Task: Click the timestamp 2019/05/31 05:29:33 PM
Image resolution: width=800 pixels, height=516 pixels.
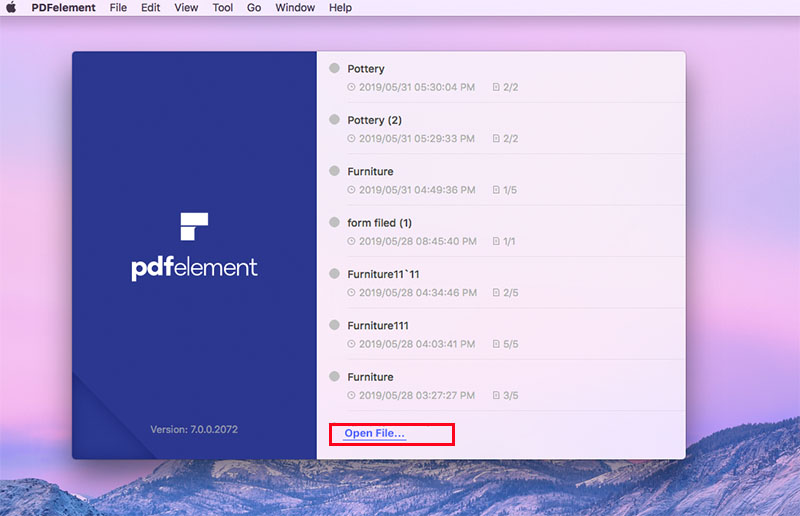Action: click(x=417, y=139)
